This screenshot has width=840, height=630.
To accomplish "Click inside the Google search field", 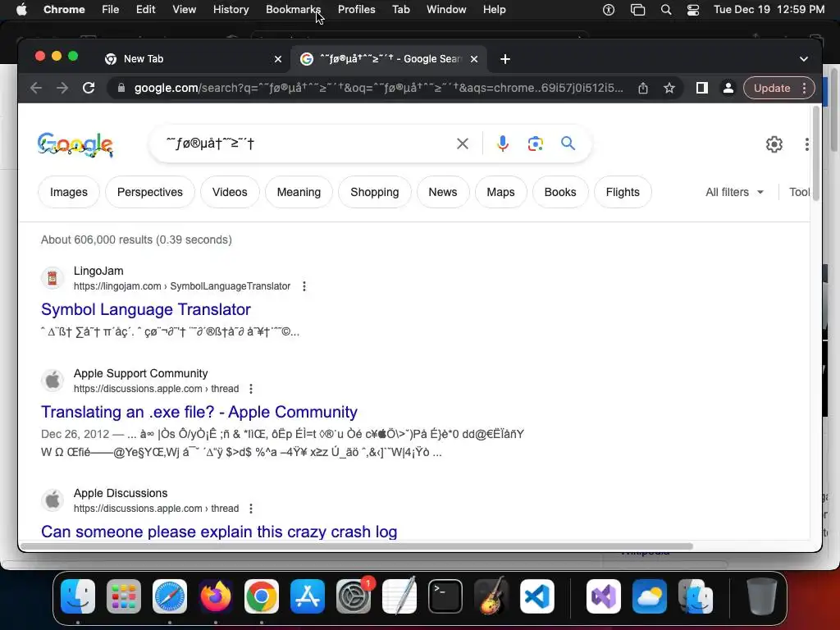I will [x=308, y=144].
